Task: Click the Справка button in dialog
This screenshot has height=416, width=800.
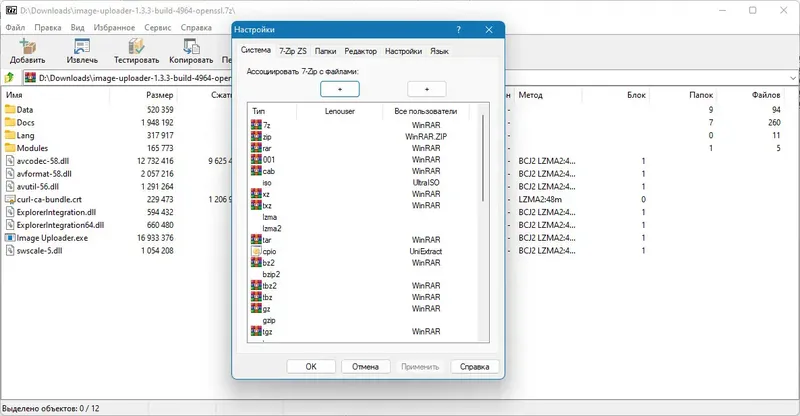Action: point(474,366)
